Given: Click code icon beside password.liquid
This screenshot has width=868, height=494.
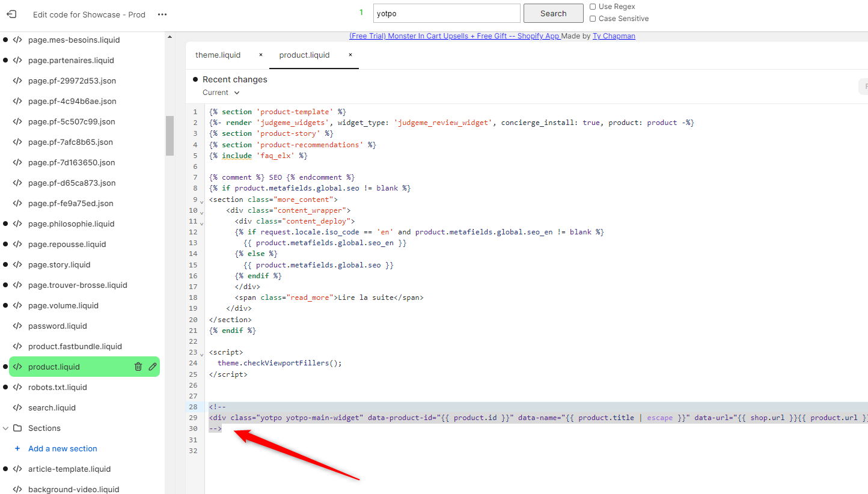Looking at the screenshot, I should click(17, 326).
